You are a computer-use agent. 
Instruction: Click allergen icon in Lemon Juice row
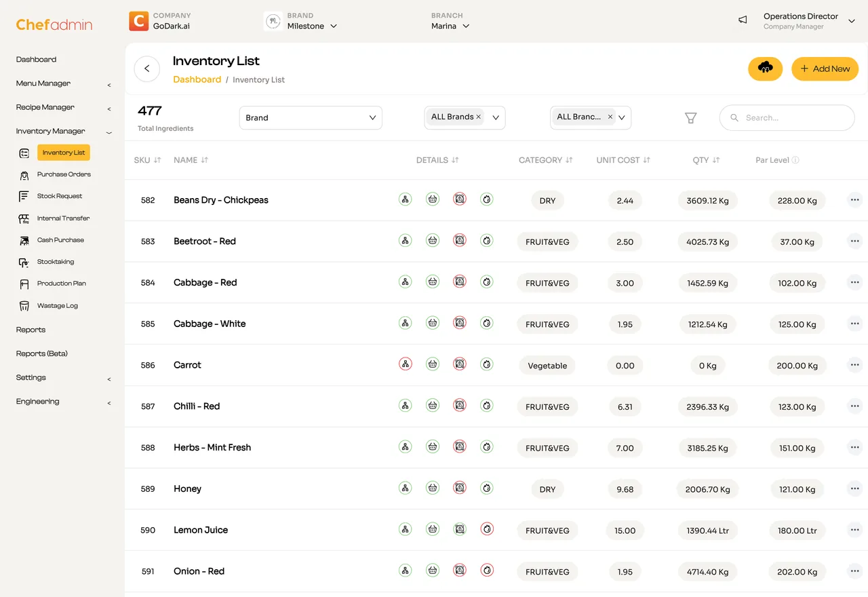(460, 529)
